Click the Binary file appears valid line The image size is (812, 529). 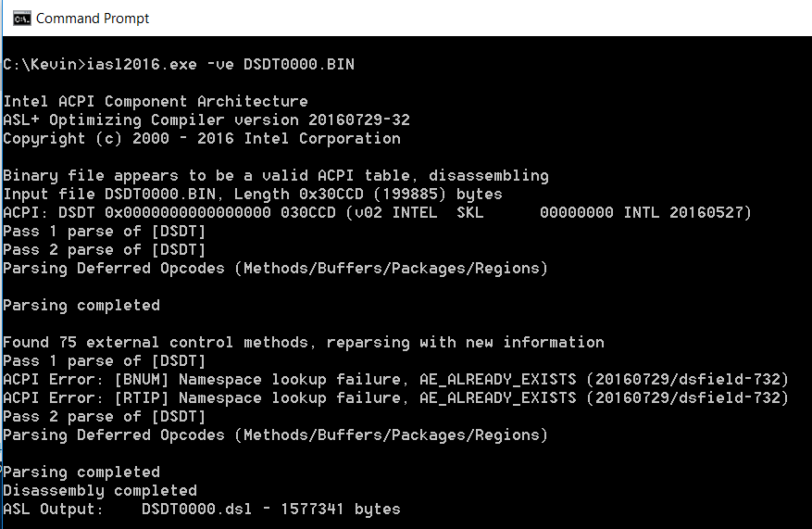coord(276,176)
